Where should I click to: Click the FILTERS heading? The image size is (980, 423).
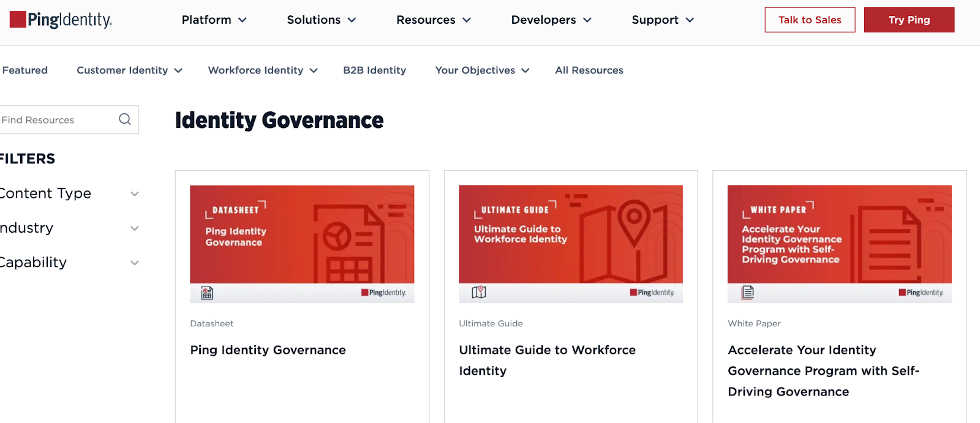point(27,159)
